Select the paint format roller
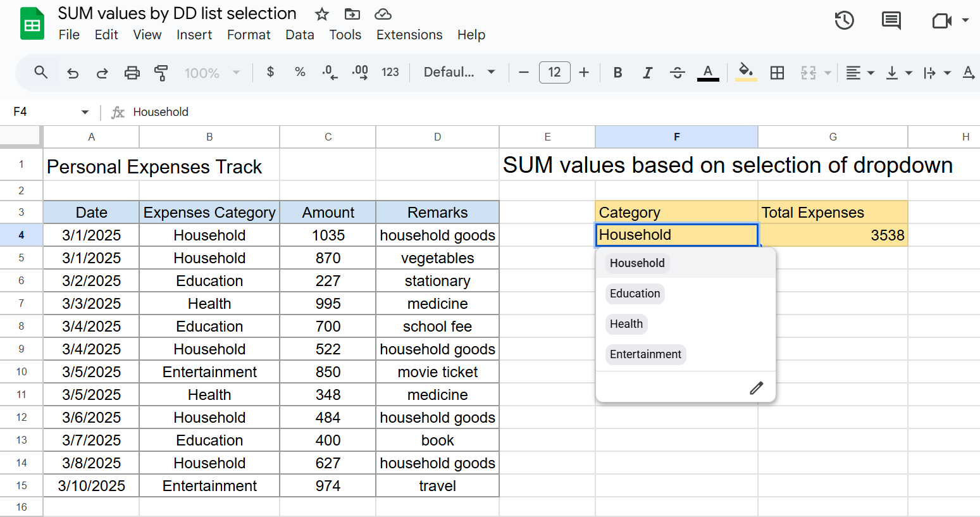 tap(161, 73)
